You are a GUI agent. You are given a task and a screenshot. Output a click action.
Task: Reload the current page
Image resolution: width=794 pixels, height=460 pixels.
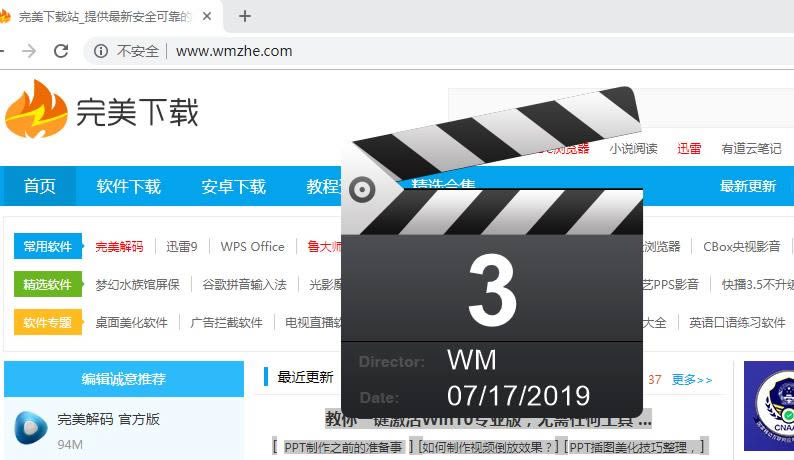pos(61,51)
